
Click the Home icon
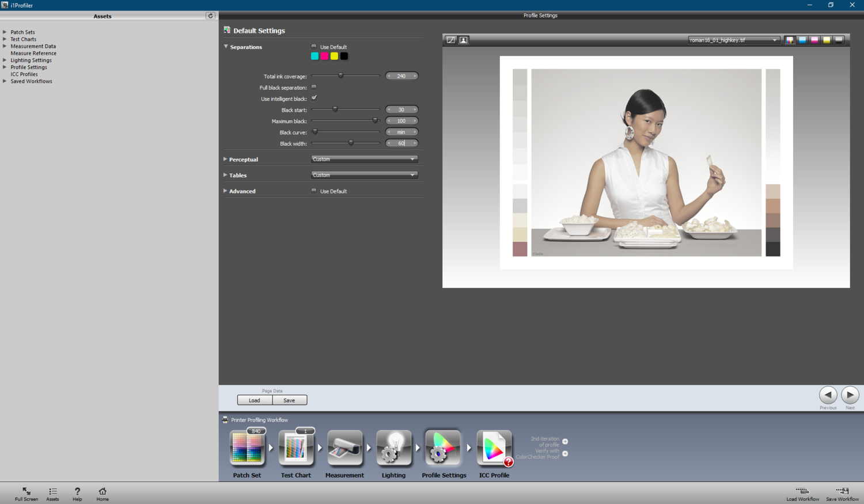[103, 494]
